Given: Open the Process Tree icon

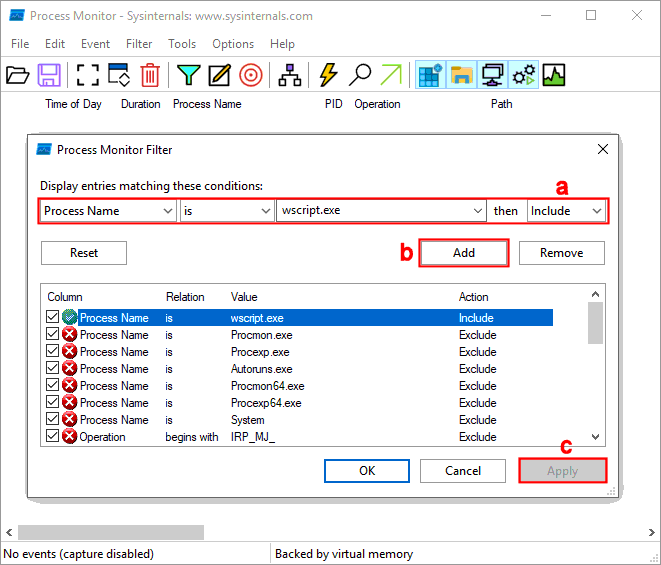Looking at the screenshot, I should 290,75.
